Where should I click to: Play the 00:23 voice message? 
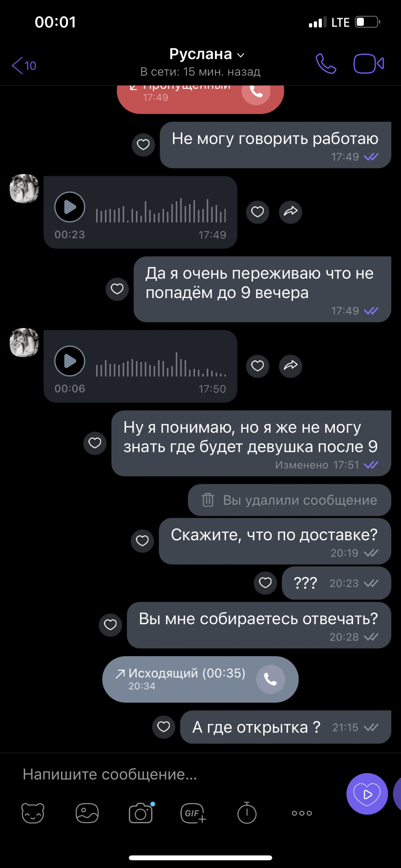point(70,207)
